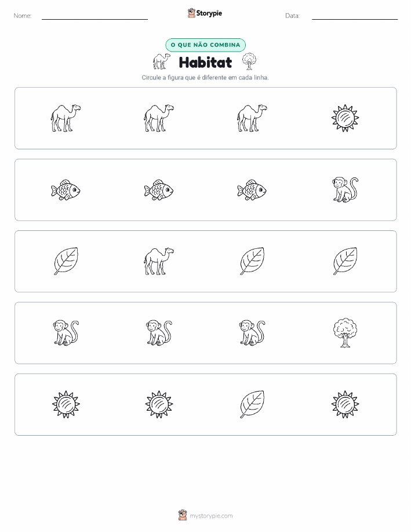Screen dimensions: 411x532
Task: Select the monkey in the fish row
Action: (345, 190)
